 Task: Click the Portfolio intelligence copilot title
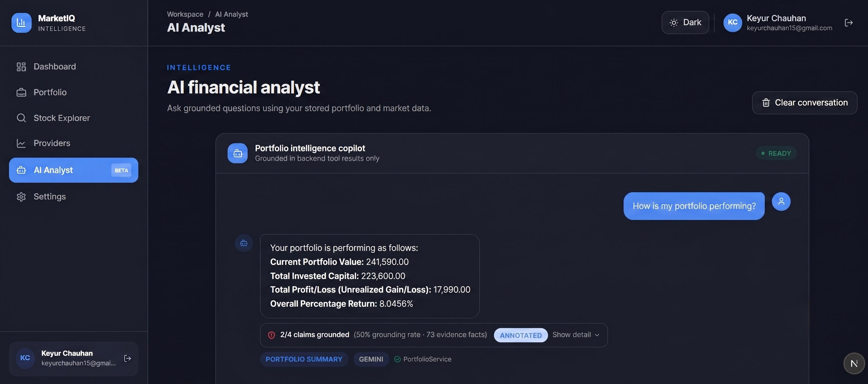pos(310,148)
